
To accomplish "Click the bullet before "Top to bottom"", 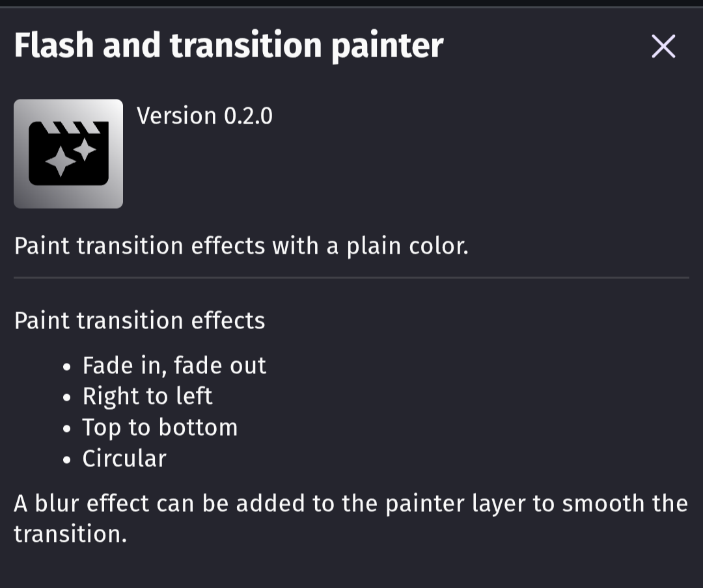I will click(x=67, y=429).
